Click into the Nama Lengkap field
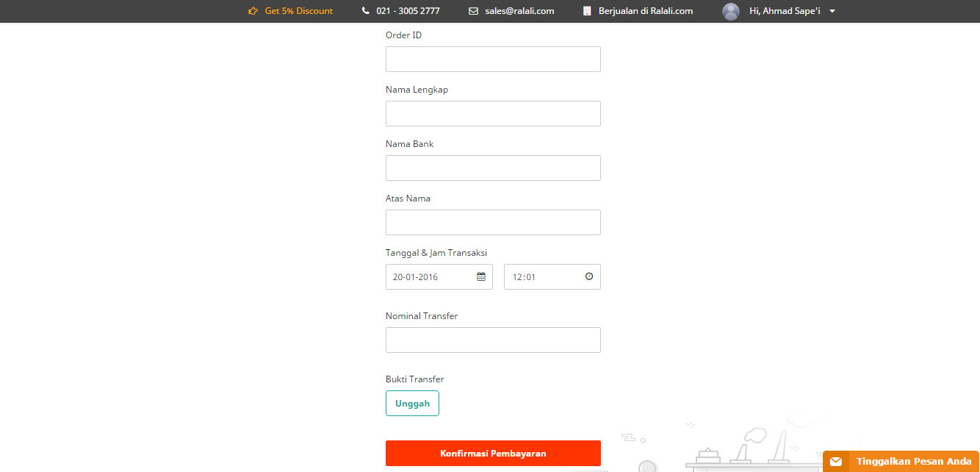The image size is (980, 472). coord(493,114)
